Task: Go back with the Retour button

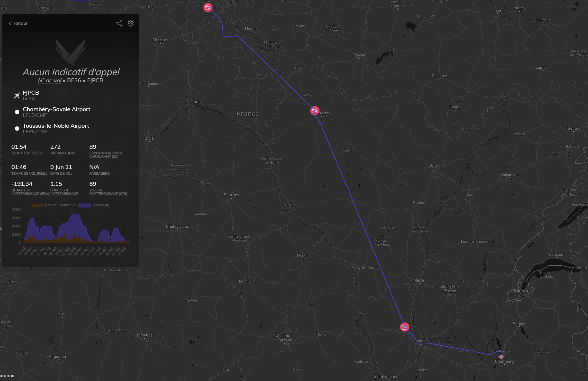Action: click(18, 23)
